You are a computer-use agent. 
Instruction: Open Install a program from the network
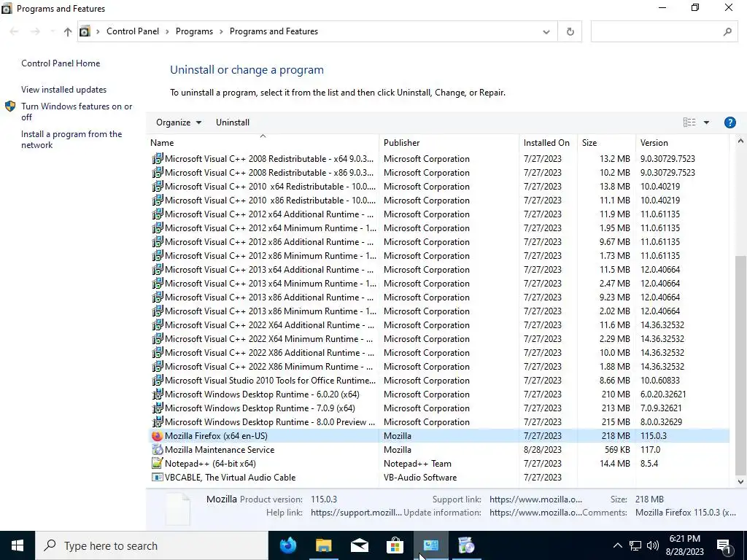pos(71,139)
